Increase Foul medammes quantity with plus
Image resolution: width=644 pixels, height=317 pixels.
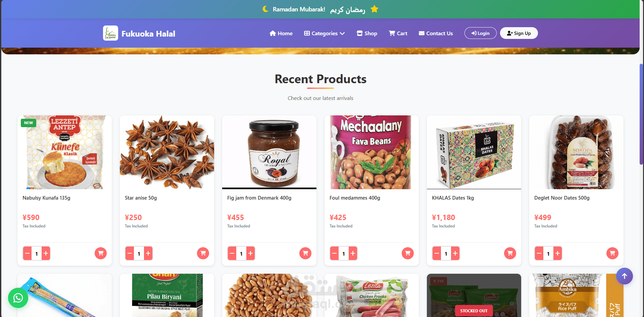(353, 254)
